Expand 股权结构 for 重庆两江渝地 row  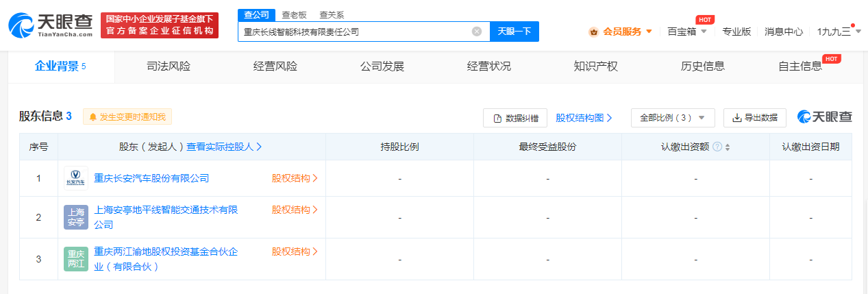tap(295, 252)
